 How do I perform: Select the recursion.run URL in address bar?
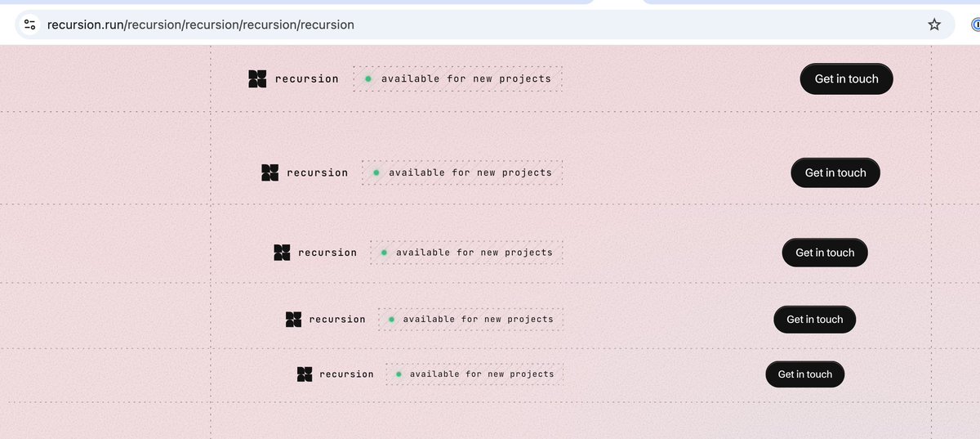pos(201,25)
